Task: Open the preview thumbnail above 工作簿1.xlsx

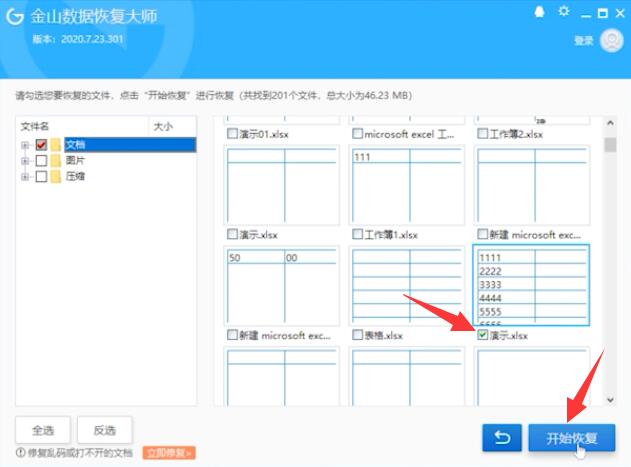Action: click(x=406, y=185)
